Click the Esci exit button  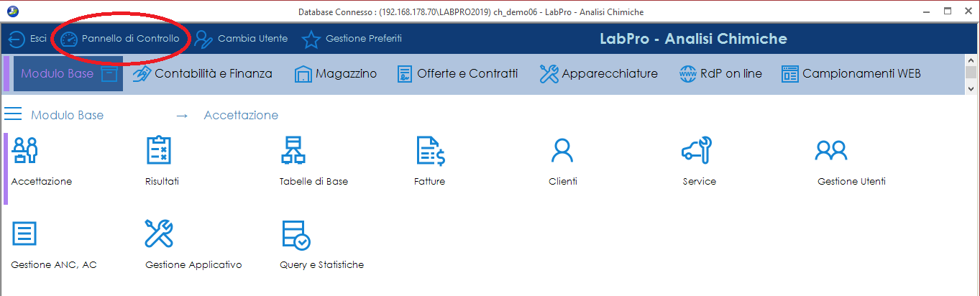27,39
